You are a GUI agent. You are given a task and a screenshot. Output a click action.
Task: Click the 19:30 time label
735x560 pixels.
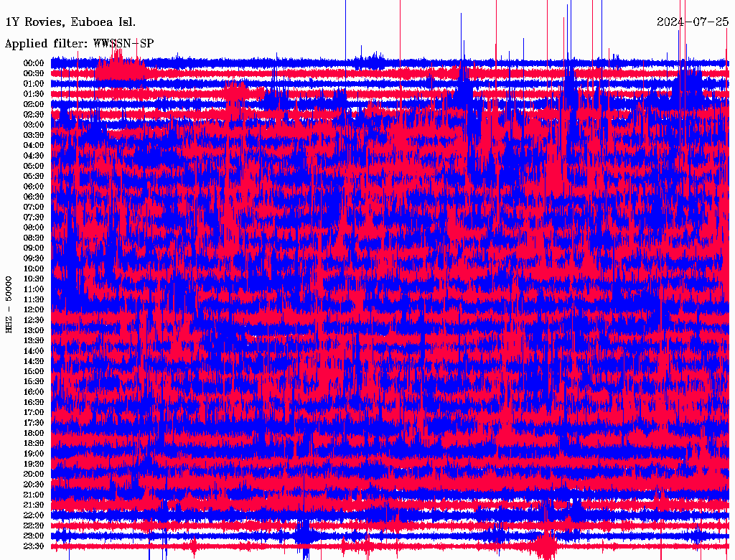34,464
